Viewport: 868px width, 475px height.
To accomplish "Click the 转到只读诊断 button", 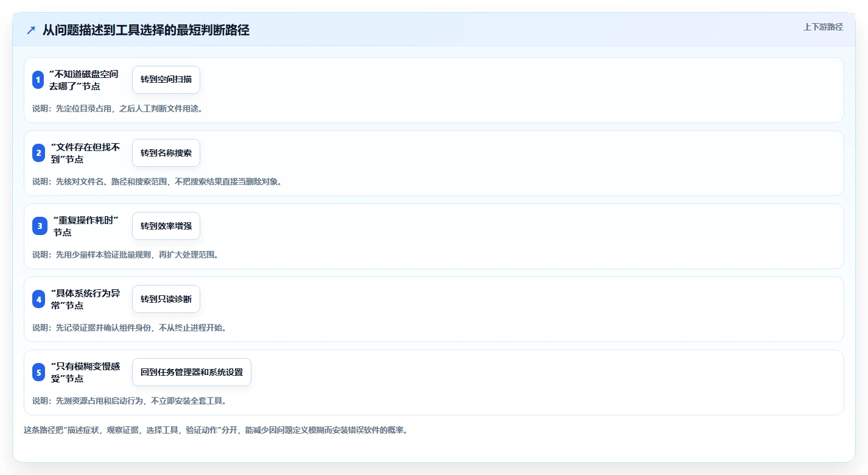I will click(x=166, y=299).
